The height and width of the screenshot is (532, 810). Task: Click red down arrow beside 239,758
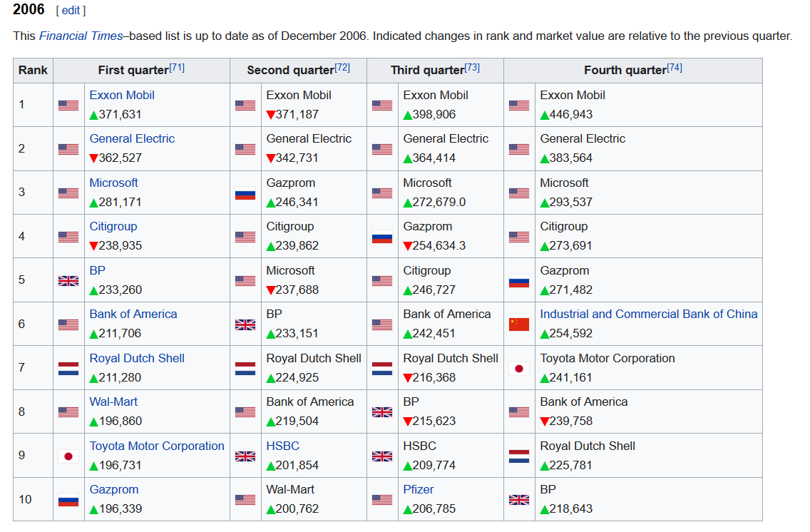545,422
